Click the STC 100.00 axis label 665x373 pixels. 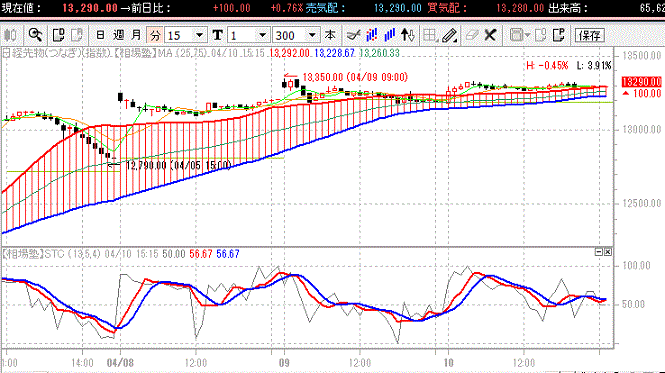tap(636, 266)
